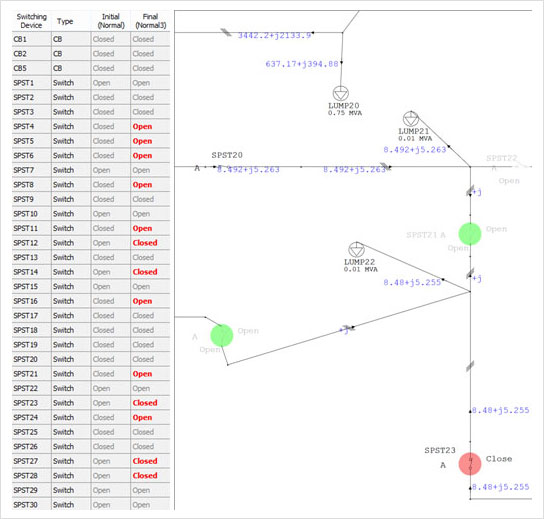Click the red Open status for SPST5

(x=142, y=141)
